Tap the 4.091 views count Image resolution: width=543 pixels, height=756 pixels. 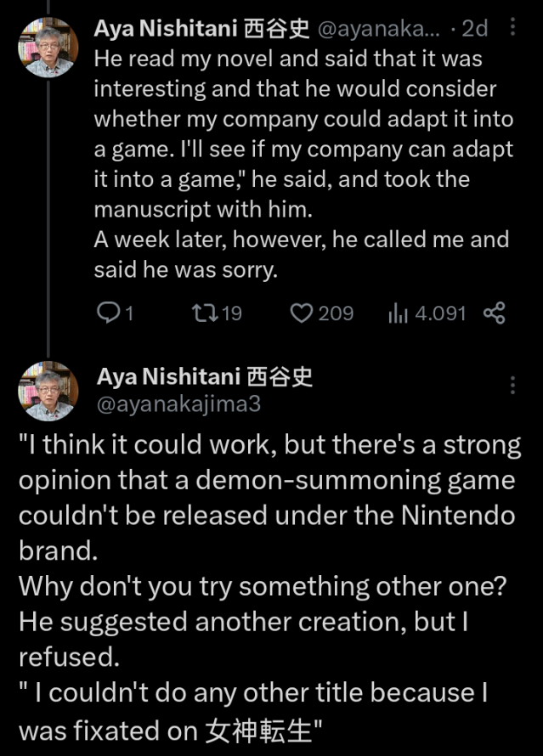point(440,313)
